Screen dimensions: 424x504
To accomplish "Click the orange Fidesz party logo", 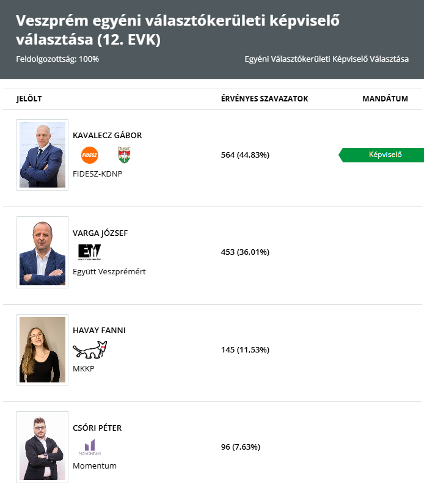I will 89,155.
